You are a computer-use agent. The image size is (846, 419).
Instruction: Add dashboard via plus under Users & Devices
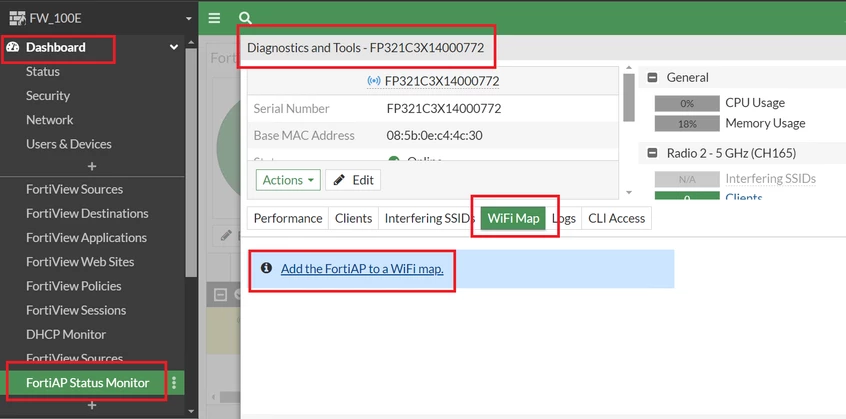[x=92, y=166]
